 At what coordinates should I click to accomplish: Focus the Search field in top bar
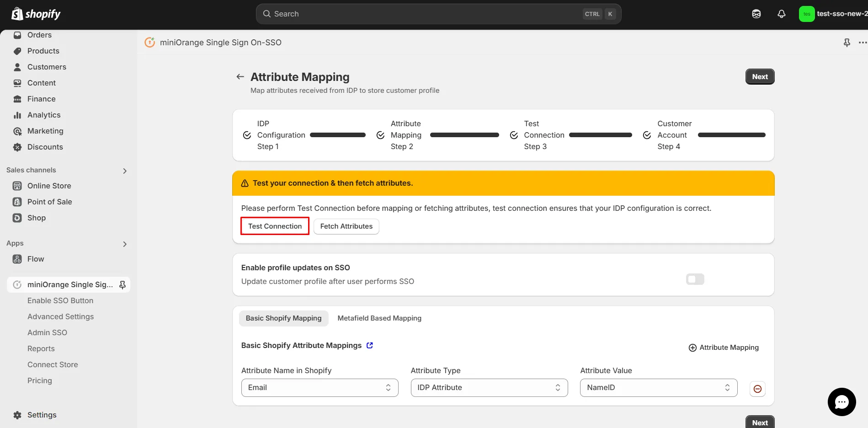pos(438,14)
